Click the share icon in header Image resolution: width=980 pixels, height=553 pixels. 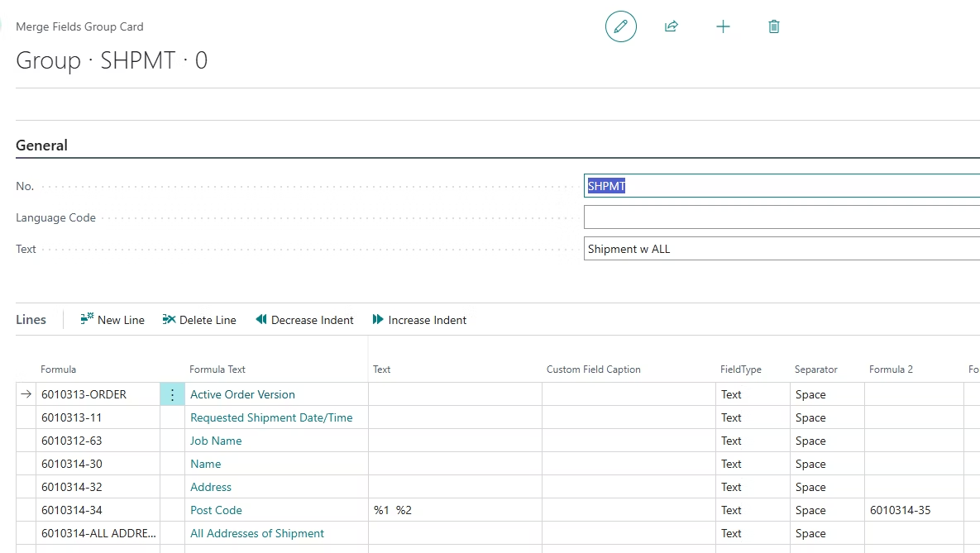pyautogui.click(x=672, y=26)
